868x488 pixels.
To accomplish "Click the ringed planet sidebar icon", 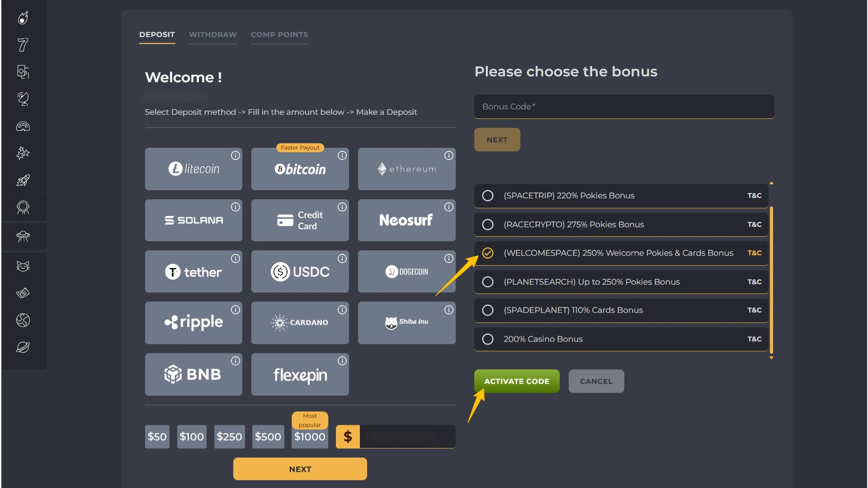I will point(23,347).
